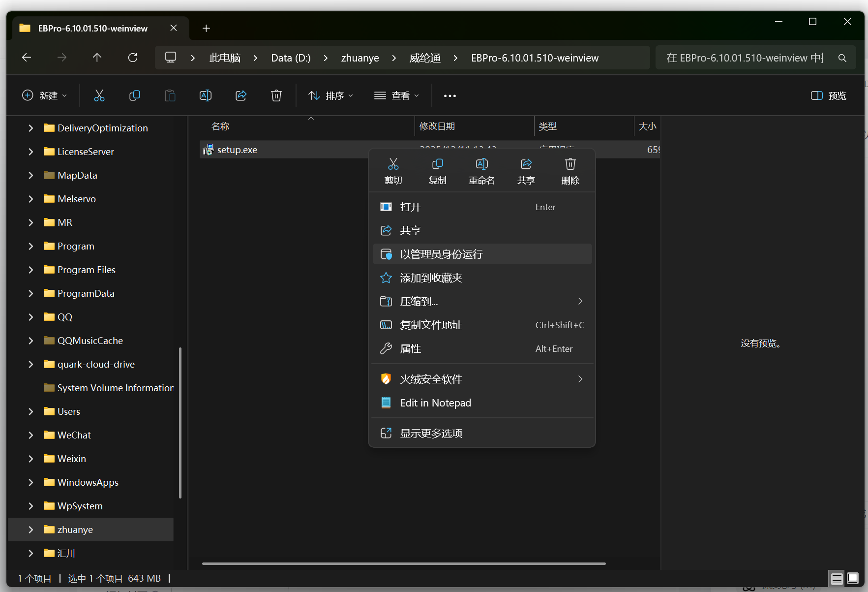Open the three-dots more options menu
This screenshot has height=592, width=868.
tap(449, 96)
